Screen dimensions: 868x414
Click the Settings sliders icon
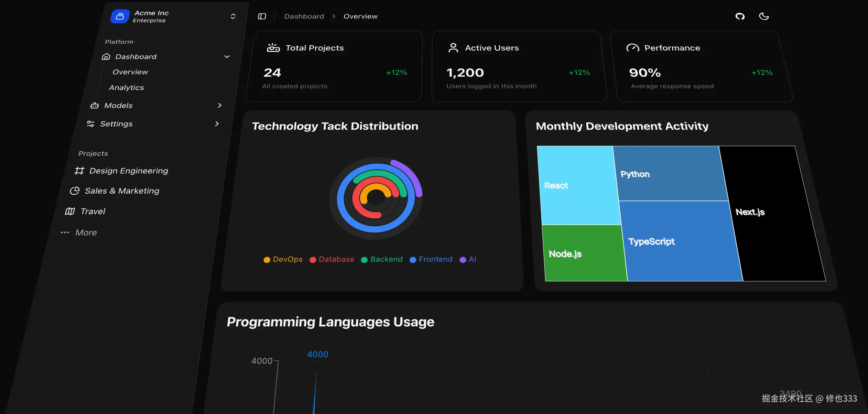pos(90,123)
